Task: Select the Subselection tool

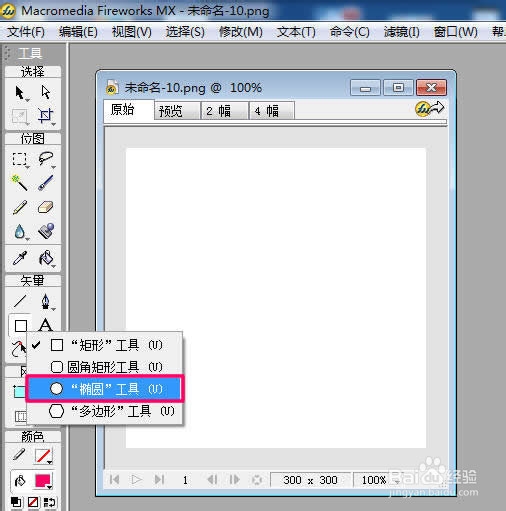Action: coord(46,92)
